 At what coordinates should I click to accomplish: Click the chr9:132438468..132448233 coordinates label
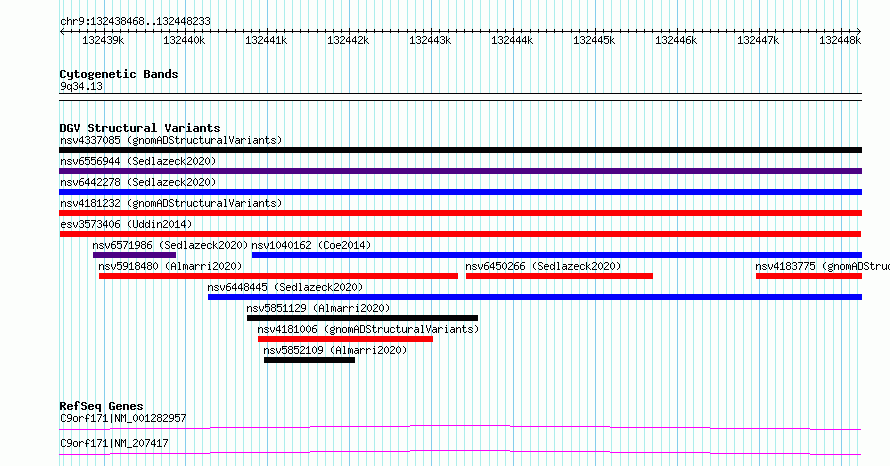[x=135, y=21]
